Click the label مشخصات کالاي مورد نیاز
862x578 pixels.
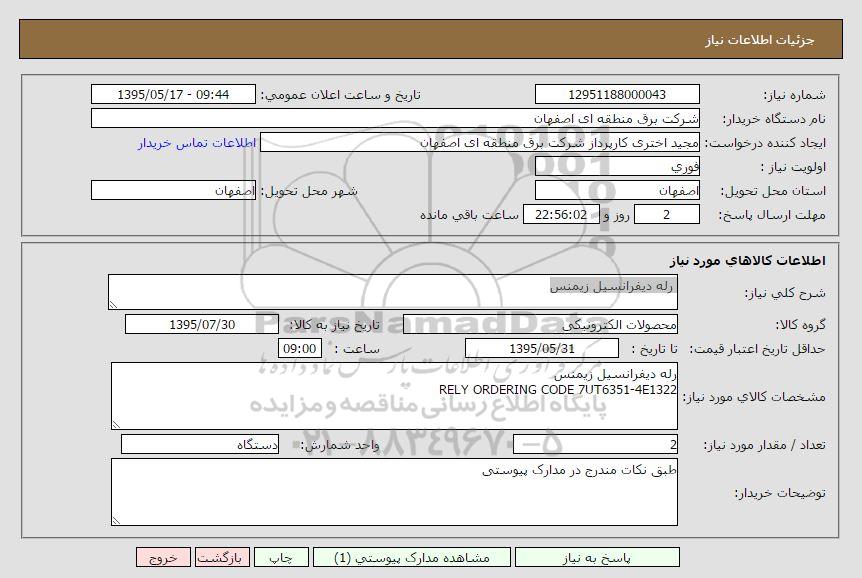click(754, 397)
